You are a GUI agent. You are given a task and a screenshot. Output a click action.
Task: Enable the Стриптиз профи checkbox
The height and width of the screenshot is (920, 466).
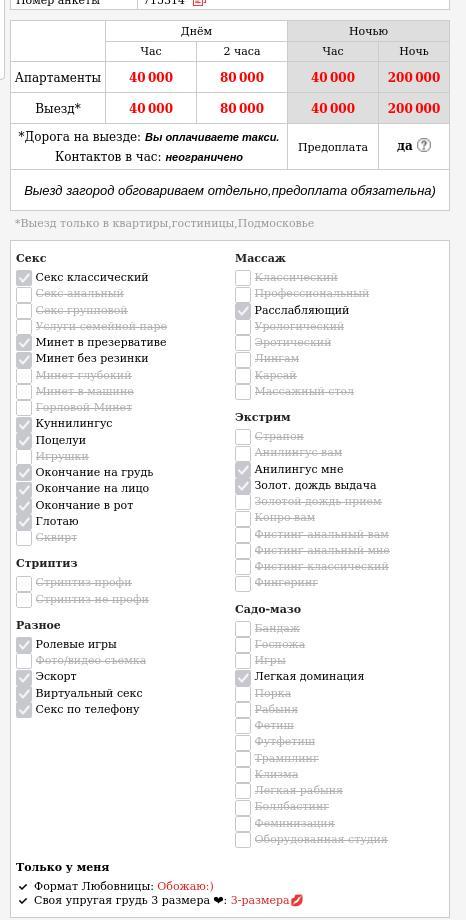[x=24, y=584]
